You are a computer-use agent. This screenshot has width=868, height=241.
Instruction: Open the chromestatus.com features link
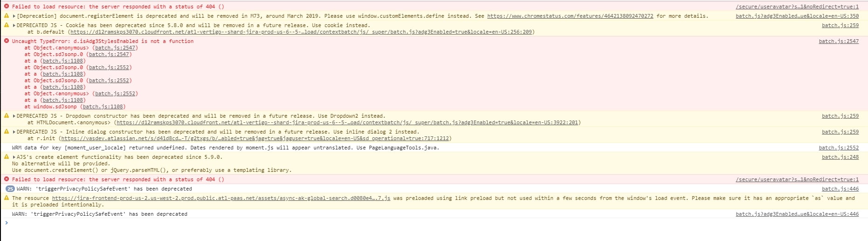(x=570, y=16)
